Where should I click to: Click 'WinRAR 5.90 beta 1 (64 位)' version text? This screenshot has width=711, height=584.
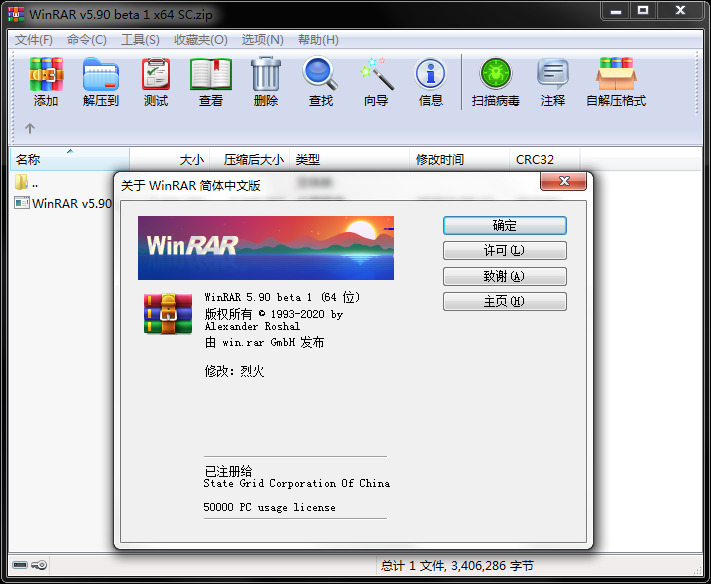[282, 297]
